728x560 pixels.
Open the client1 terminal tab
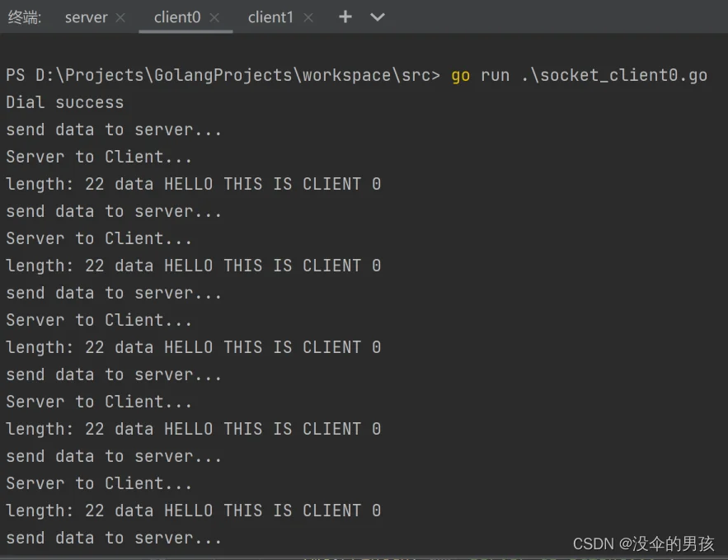(x=270, y=17)
